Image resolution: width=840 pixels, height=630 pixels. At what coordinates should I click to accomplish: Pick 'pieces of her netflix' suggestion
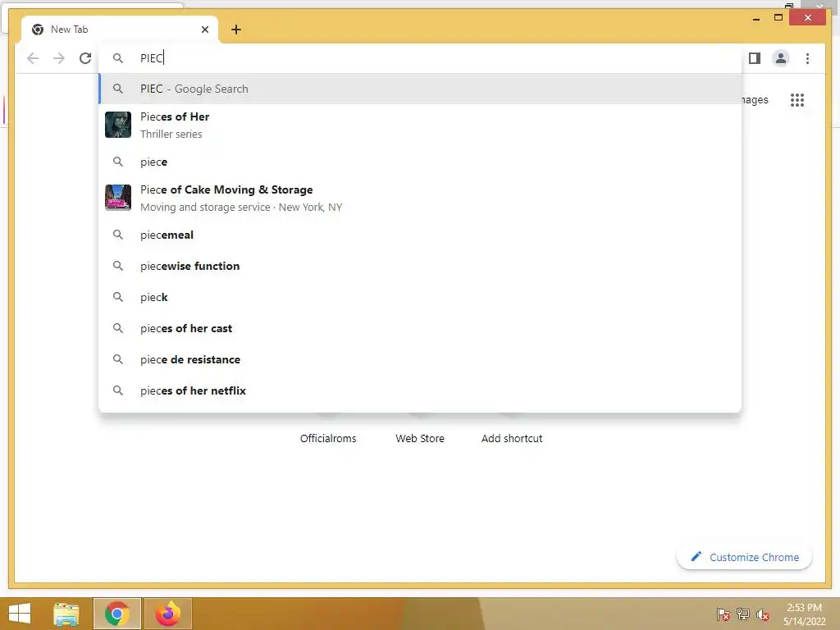(x=420, y=390)
